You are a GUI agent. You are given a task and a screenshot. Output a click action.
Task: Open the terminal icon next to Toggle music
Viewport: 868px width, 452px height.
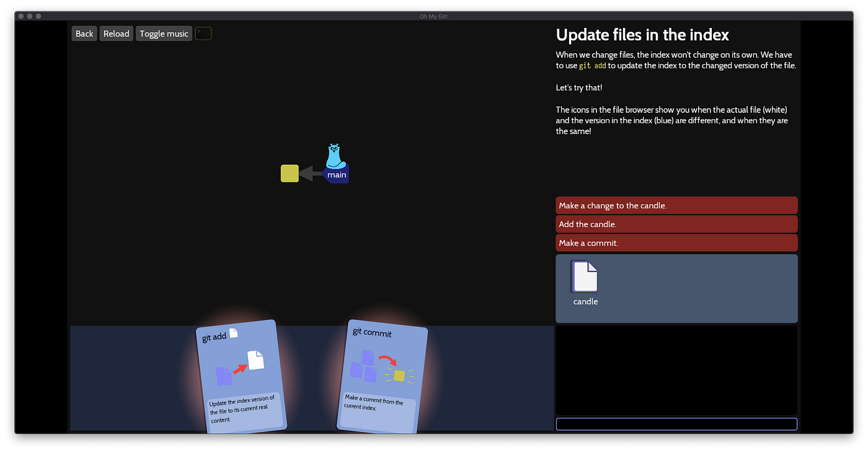coord(203,33)
